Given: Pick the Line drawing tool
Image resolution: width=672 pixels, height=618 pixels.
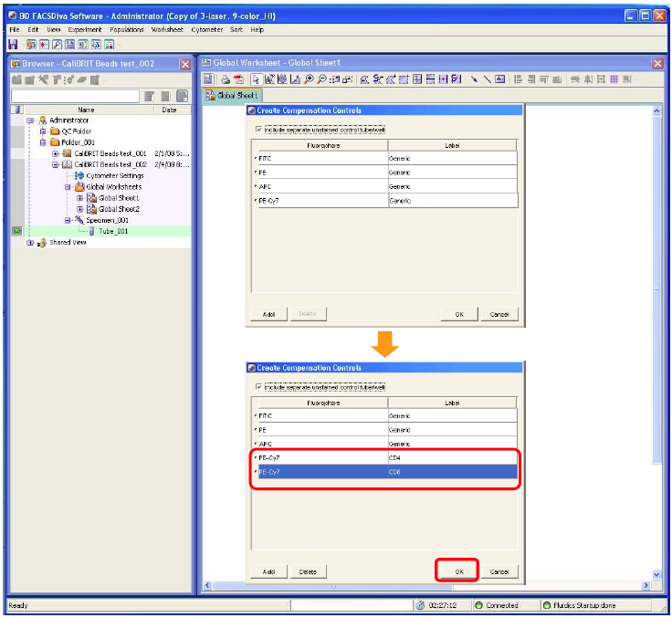Looking at the screenshot, I should coord(488,79).
